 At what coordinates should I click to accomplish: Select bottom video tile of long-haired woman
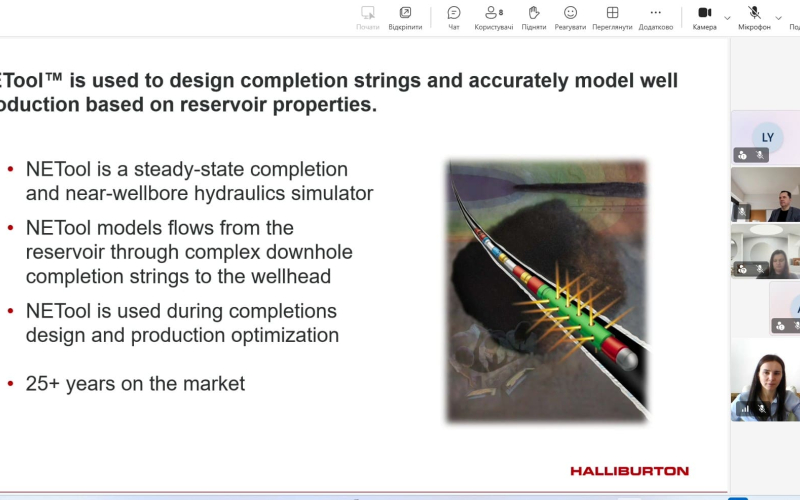point(766,380)
